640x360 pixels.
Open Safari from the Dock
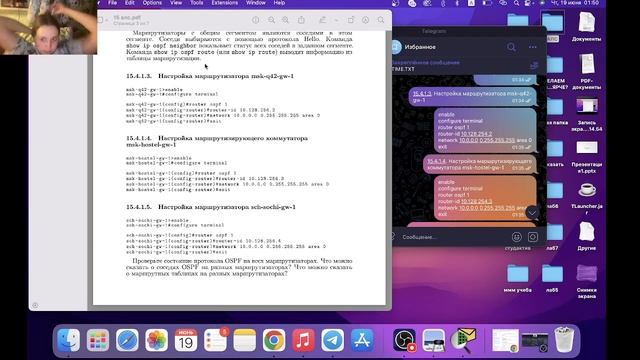[x=127, y=340]
